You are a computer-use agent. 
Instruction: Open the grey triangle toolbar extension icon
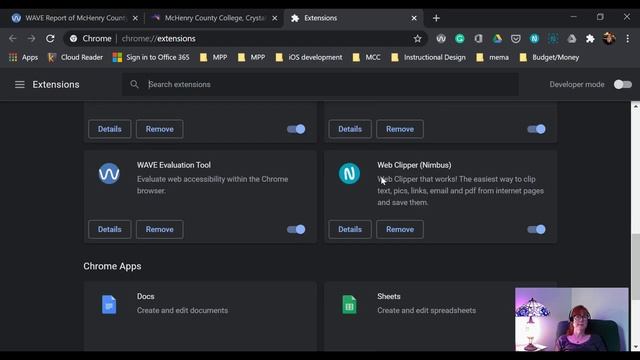571,39
